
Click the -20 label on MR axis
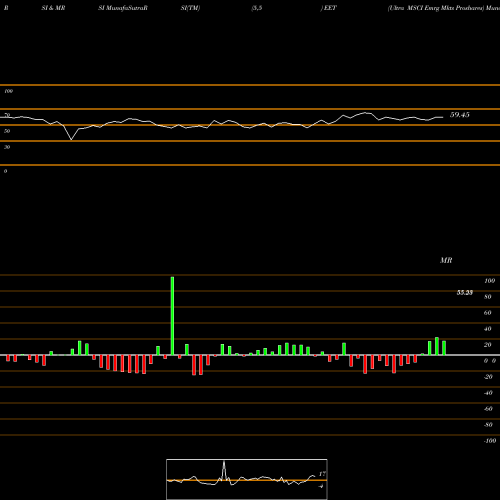point(488,377)
